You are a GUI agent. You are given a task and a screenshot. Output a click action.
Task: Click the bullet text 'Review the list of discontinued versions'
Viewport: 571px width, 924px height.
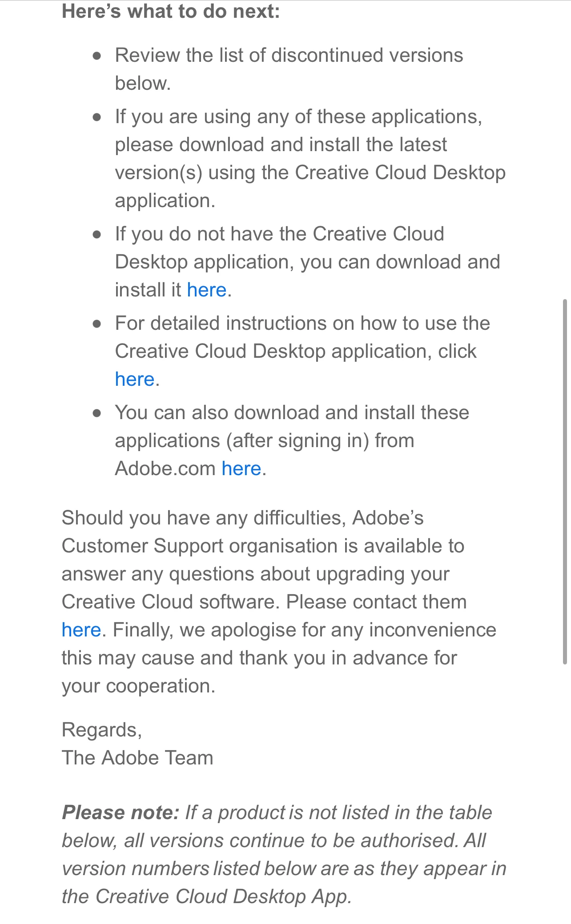289,56
